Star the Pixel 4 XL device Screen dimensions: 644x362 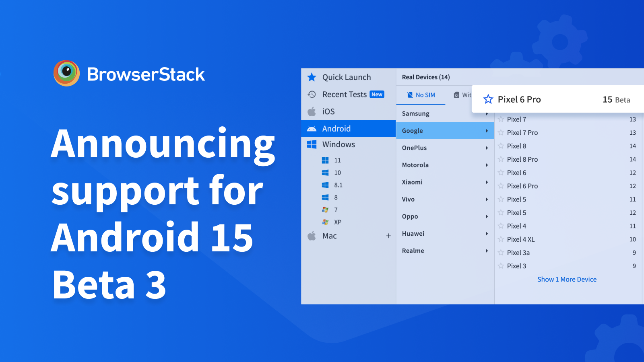[x=501, y=239]
